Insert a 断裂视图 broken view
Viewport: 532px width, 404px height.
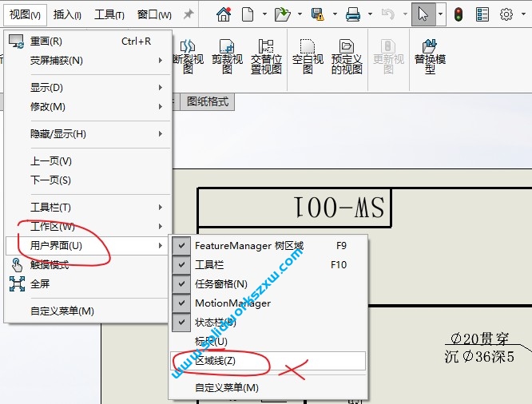[x=188, y=57]
